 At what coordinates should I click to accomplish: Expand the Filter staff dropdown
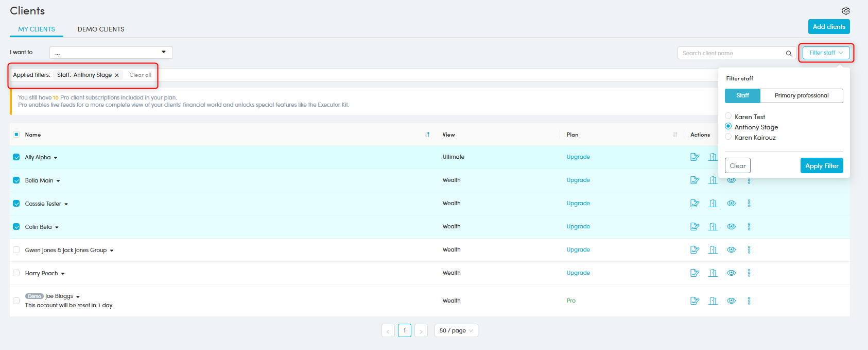826,53
